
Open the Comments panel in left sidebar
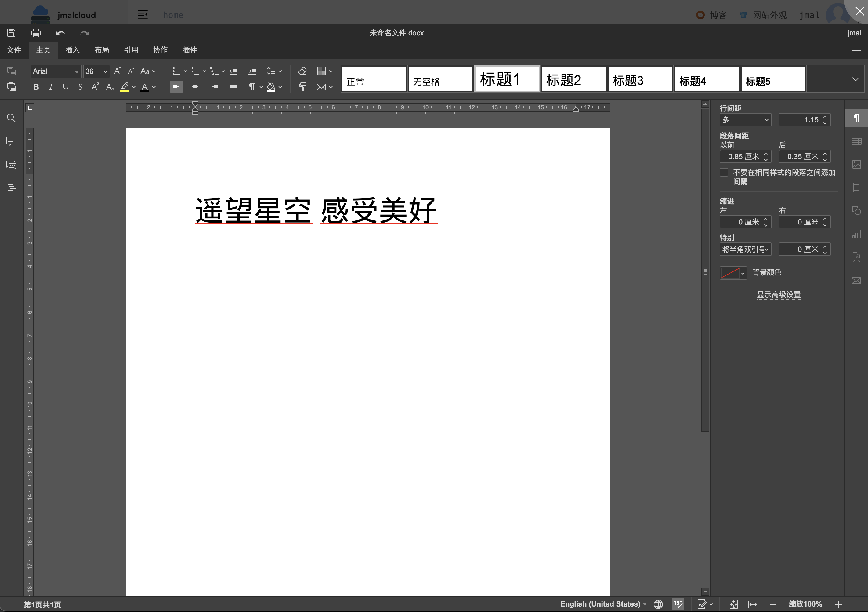(x=11, y=141)
